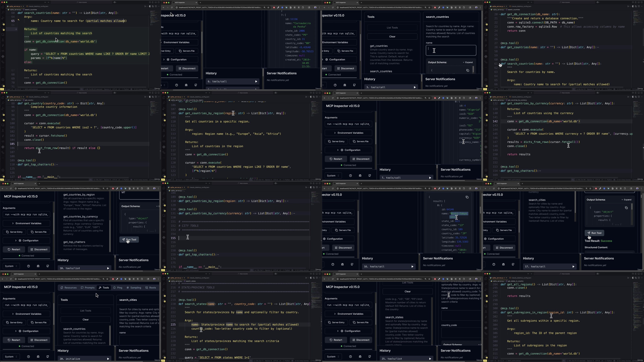Expand Configuration in "25. tools/list" window

(348, 331)
